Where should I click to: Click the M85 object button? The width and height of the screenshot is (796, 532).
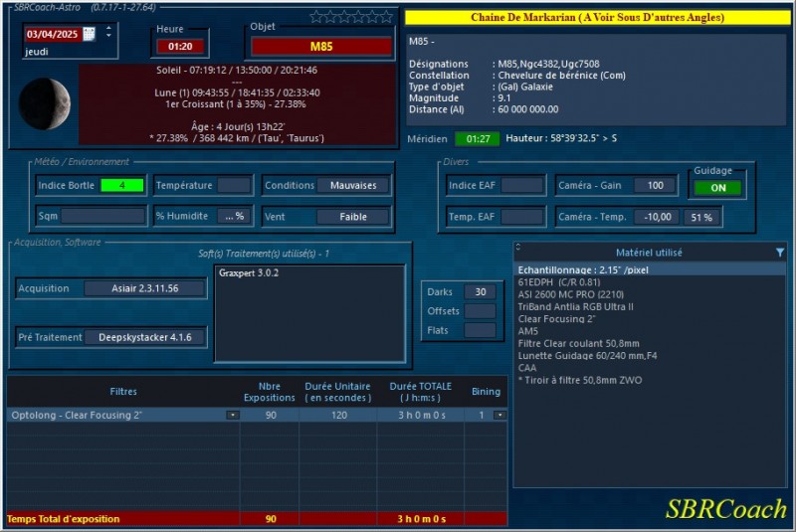(x=321, y=47)
